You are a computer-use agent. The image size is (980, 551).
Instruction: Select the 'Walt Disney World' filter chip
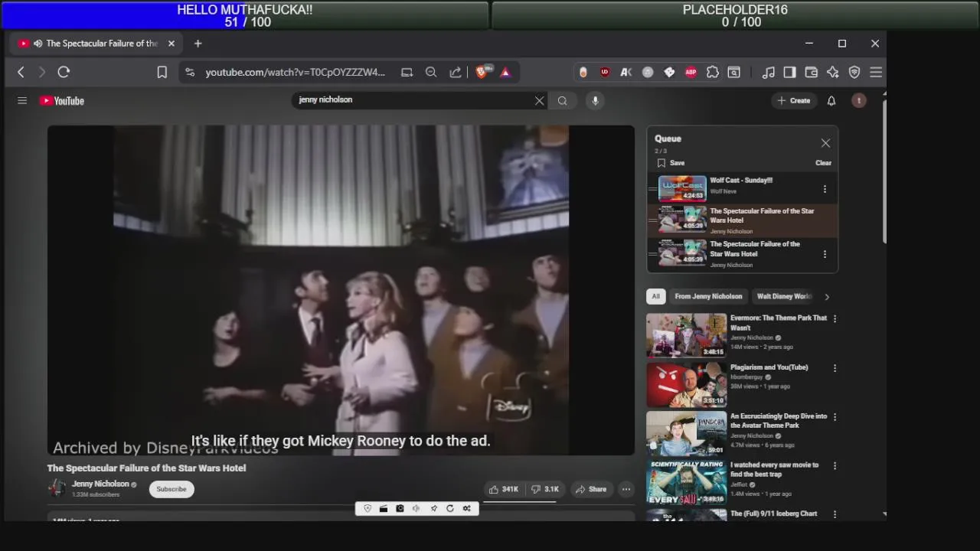[783, 296]
